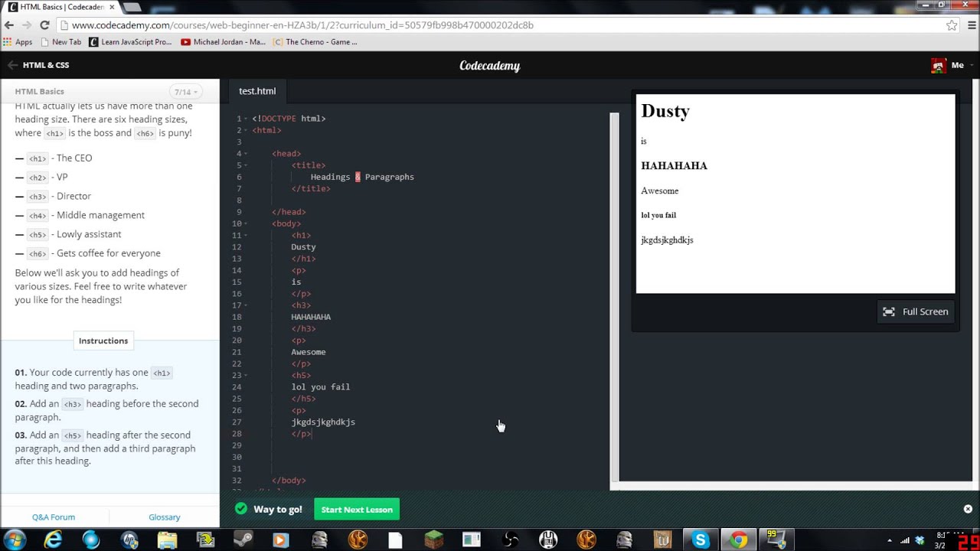Open the media player taskbar icon
Image resolution: width=980 pixels, height=551 pixels.
[281, 540]
